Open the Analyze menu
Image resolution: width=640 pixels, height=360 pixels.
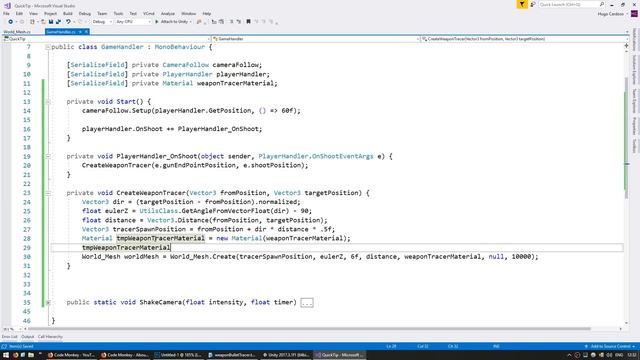pyautogui.click(x=168, y=13)
